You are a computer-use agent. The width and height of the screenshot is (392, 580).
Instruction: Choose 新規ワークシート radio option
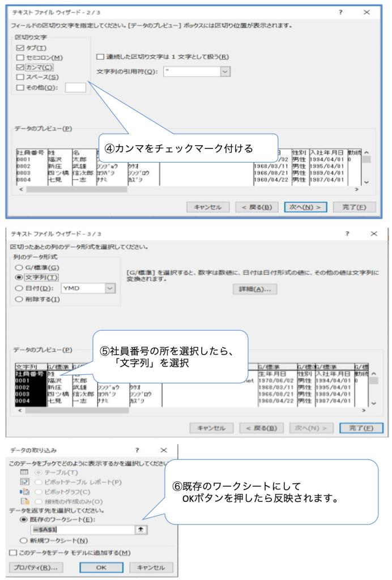tap(23, 540)
